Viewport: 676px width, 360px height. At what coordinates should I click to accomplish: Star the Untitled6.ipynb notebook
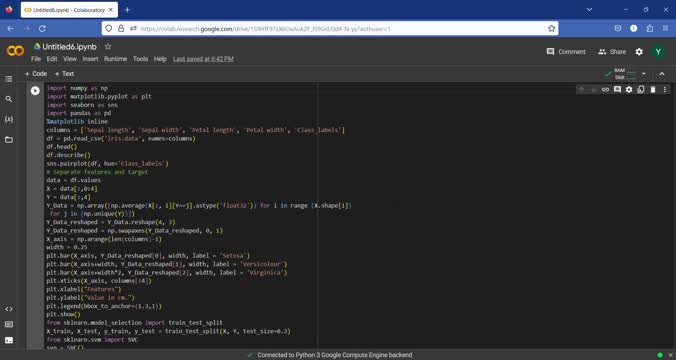point(108,46)
